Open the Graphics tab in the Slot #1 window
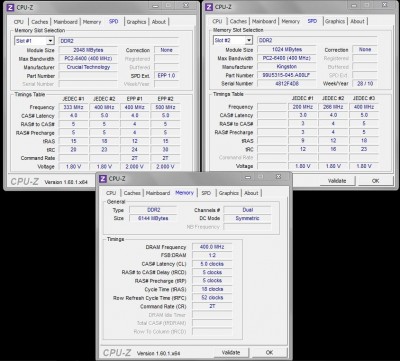This screenshot has width=400, height=361. pos(136,22)
